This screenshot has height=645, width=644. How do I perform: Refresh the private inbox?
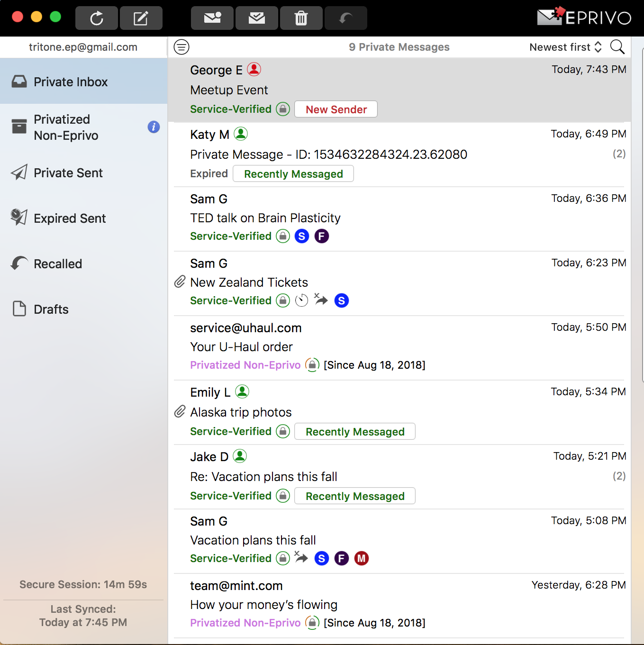[97, 18]
